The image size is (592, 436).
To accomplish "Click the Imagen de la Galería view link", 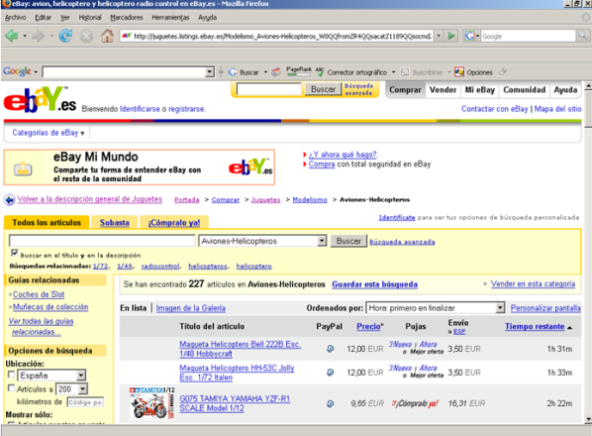I will [x=191, y=308].
